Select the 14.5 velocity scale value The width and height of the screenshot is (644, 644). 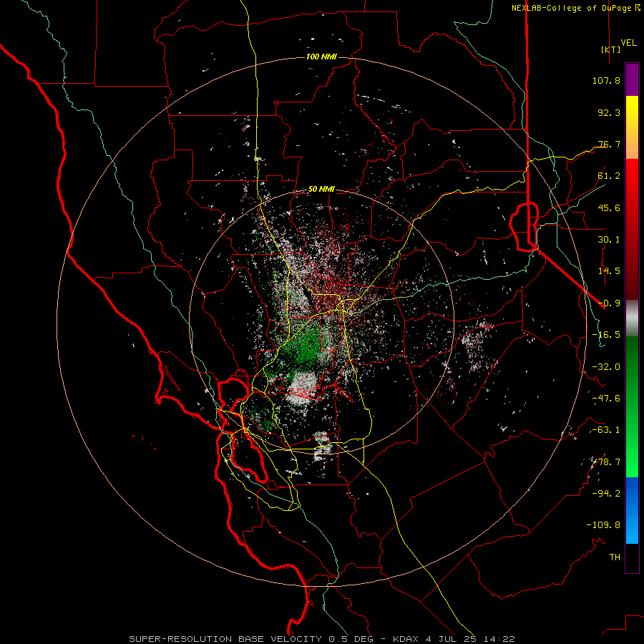(x=609, y=270)
